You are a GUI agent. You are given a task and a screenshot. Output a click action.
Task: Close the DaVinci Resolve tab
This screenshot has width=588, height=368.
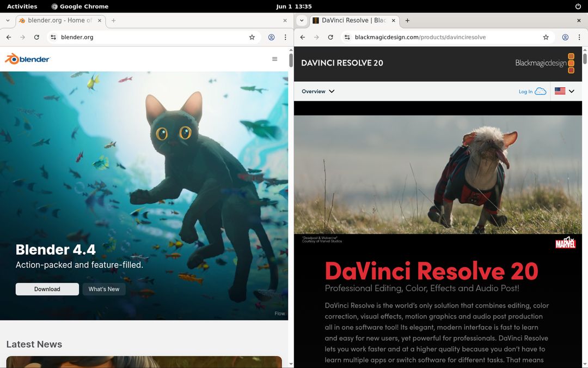[x=394, y=21]
